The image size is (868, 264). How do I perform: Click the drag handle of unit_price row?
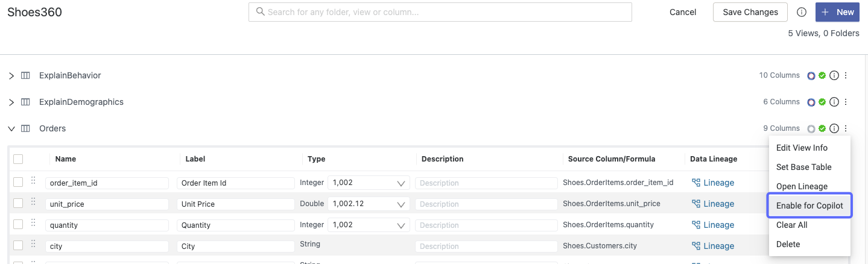[33, 203]
